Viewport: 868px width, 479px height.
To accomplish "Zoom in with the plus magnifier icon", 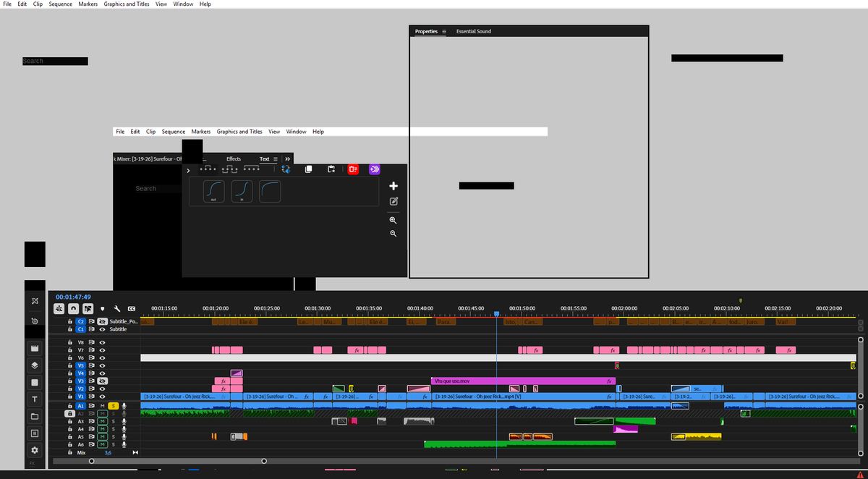I will tap(393, 220).
